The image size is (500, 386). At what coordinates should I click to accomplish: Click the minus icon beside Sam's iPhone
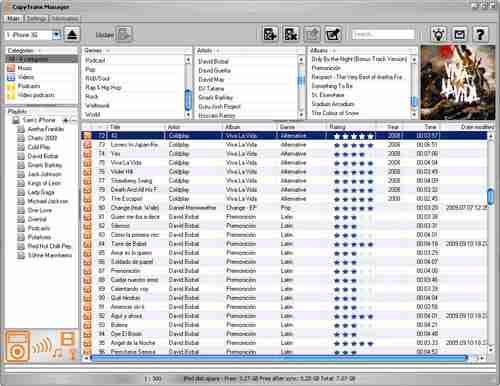73,120
